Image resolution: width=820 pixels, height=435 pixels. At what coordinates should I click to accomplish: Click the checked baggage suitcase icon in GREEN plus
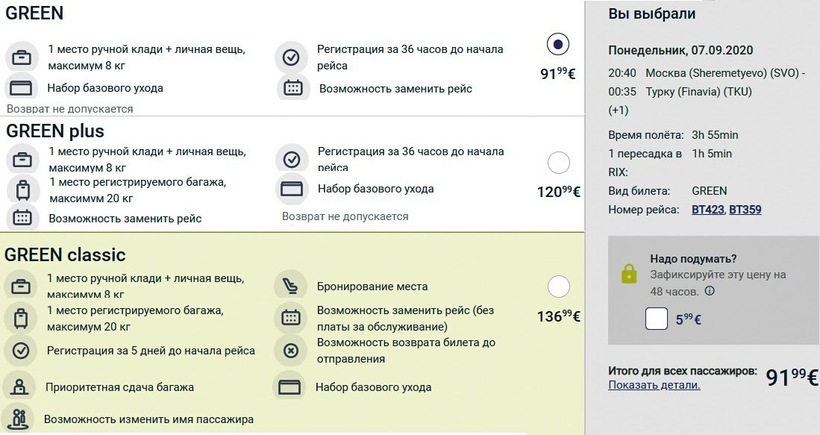(21, 189)
